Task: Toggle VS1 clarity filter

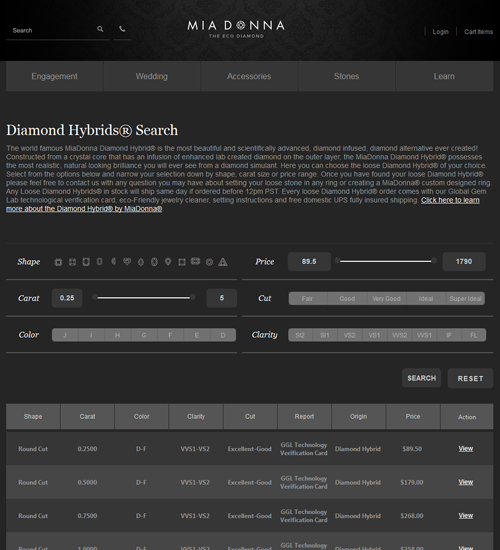Action: [x=374, y=335]
